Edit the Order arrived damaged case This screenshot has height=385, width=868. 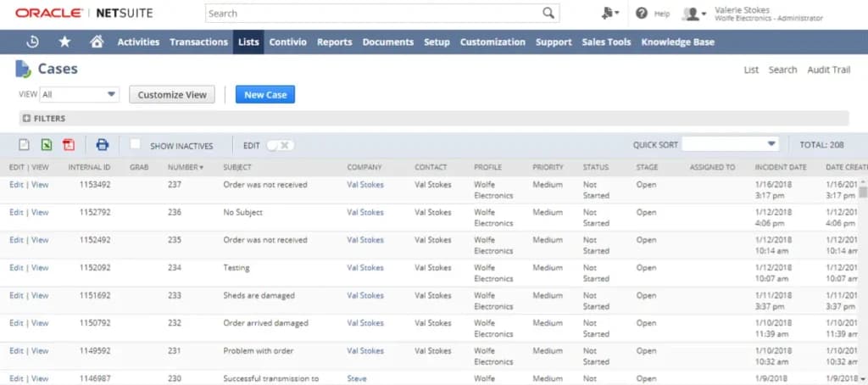pos(16,323)
